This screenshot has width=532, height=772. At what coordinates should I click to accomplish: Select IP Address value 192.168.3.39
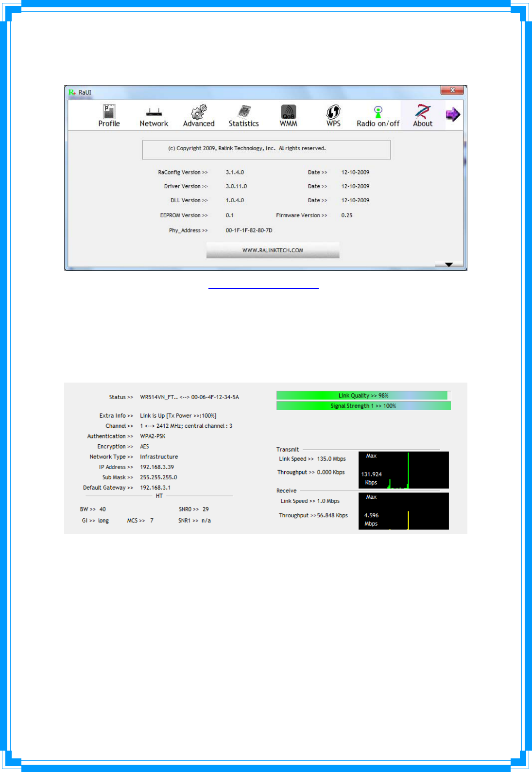(157, 467)
